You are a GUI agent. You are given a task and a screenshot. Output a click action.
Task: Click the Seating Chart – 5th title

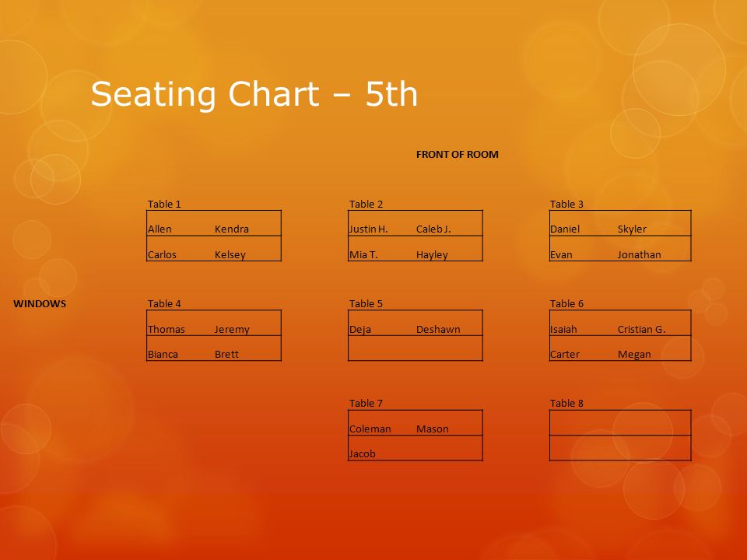254,94
